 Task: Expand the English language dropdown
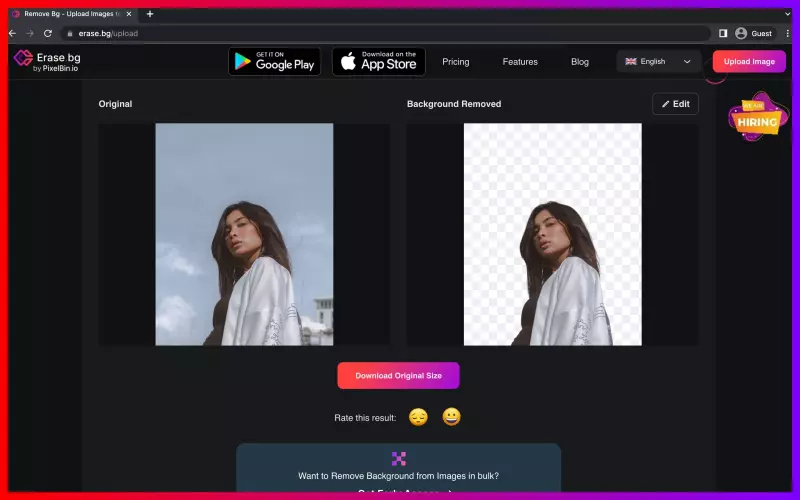(658, 61)
